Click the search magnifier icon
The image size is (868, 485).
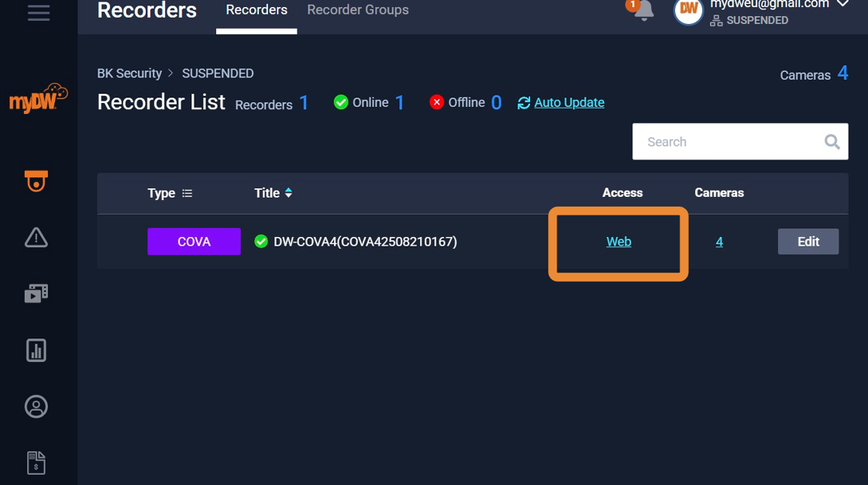point(832,142)
